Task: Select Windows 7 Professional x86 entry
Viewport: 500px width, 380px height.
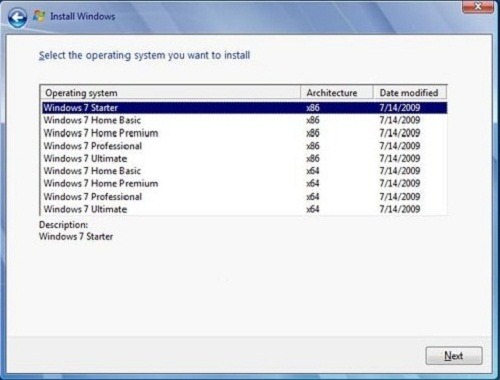Action: tap(245, 146)
